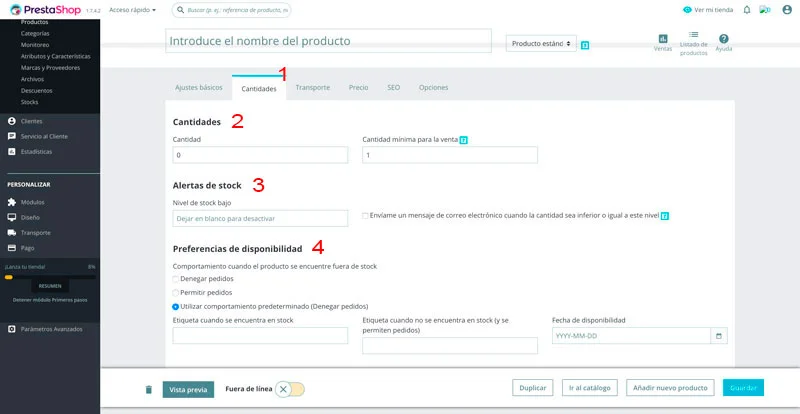Click the PrestaShop logo
This screenshot has height=414, width=800.
pyautogui.click(x=45, y=10)
